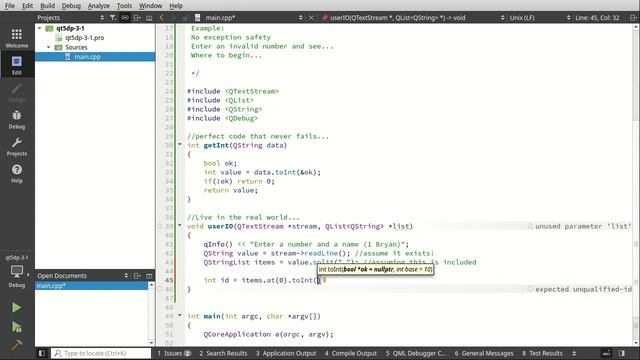Go back in editor history

162,18
